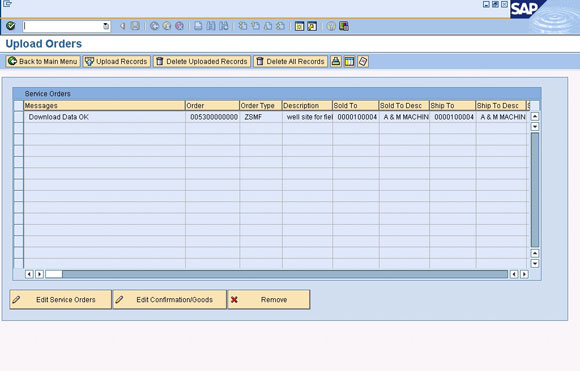The image size is (580, 371).
Task: Click the Back arrow icon in the standard toolbar
Action: click(154, 26)
